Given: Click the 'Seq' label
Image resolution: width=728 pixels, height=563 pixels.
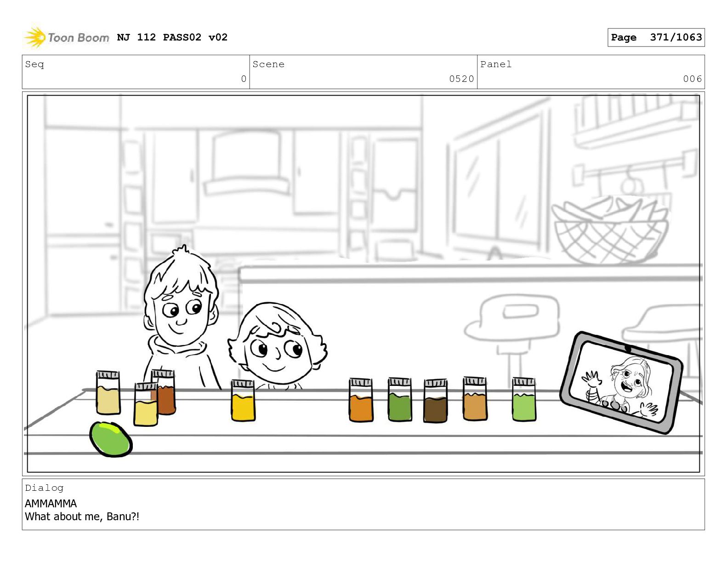Looking at the screenshot, I should (x=34, y=64).
